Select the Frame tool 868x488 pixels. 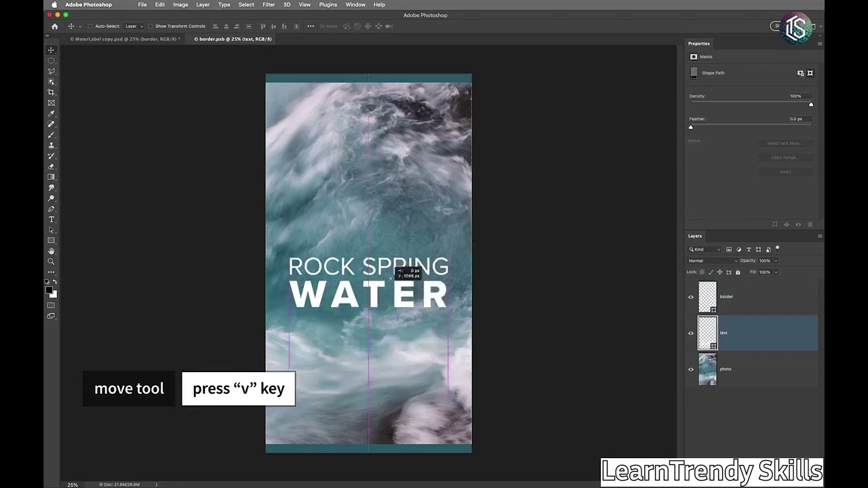pyautogui.click(x=51, y=103)
